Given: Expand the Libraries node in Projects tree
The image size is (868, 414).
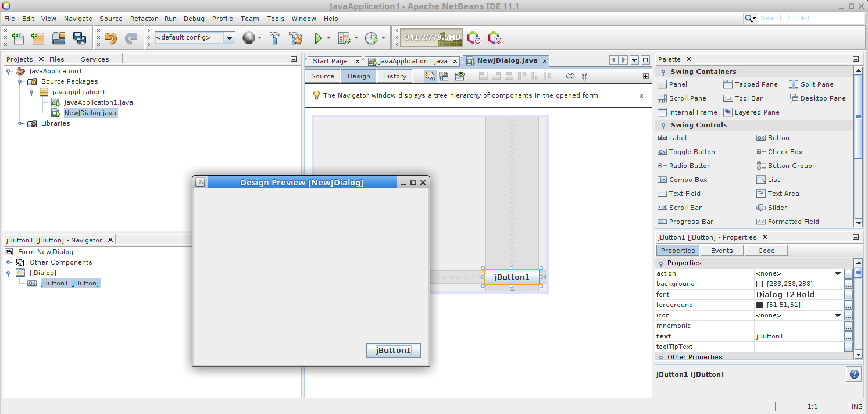Looking at the screenshot, I should click(20, 123).
